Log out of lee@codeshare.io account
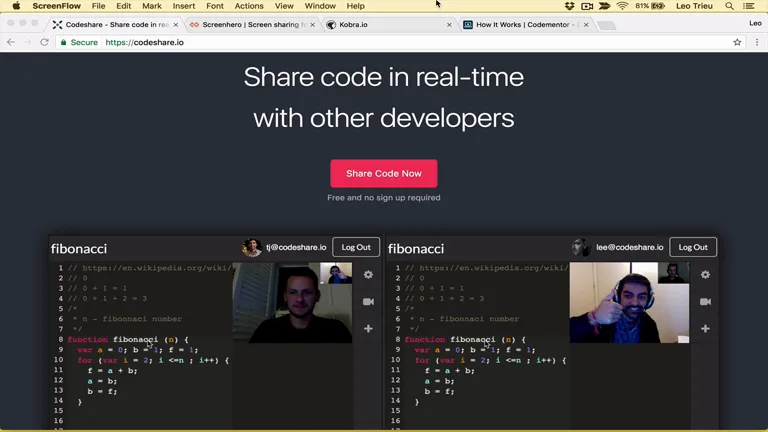 693,247
